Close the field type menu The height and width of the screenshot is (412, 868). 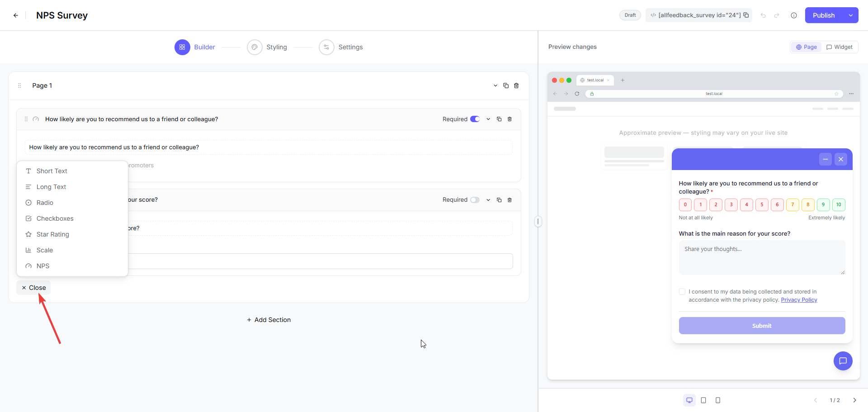[x=33, y=288]
